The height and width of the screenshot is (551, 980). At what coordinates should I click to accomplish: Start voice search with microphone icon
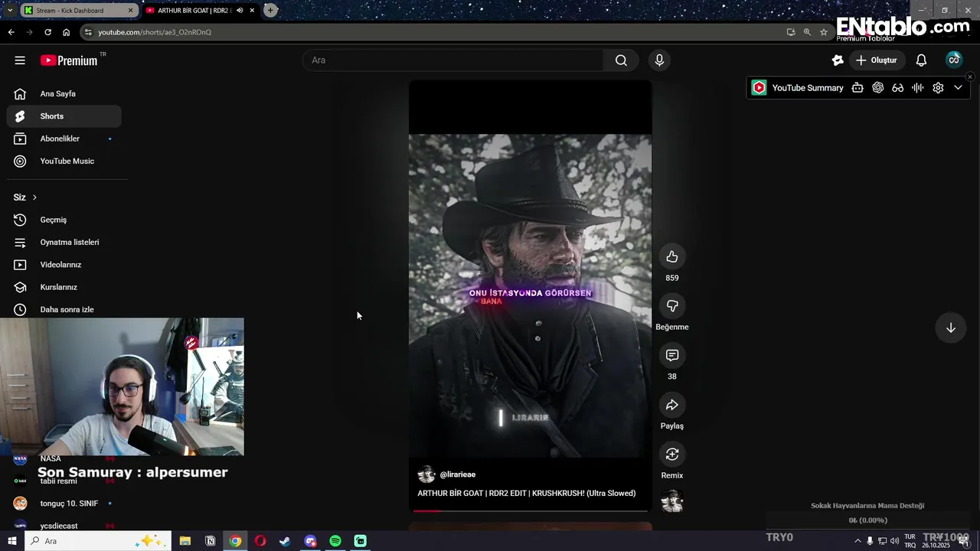pos(659,60)
